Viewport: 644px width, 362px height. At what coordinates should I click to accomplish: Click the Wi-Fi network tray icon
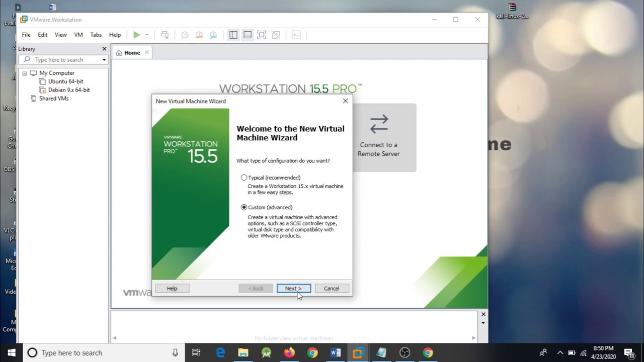coord(584,352)
